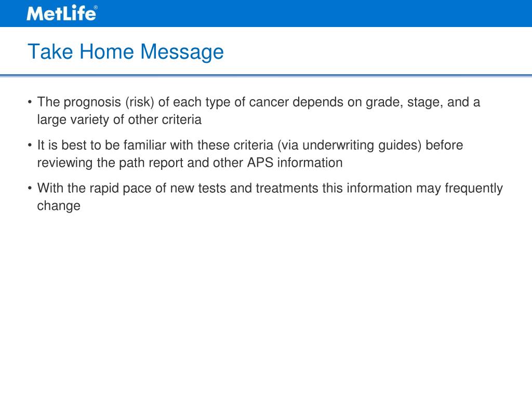Click the blue divider line under the title
Image resolution: width=532 pixels, height=399 pixels.
(x=266, y=75)
